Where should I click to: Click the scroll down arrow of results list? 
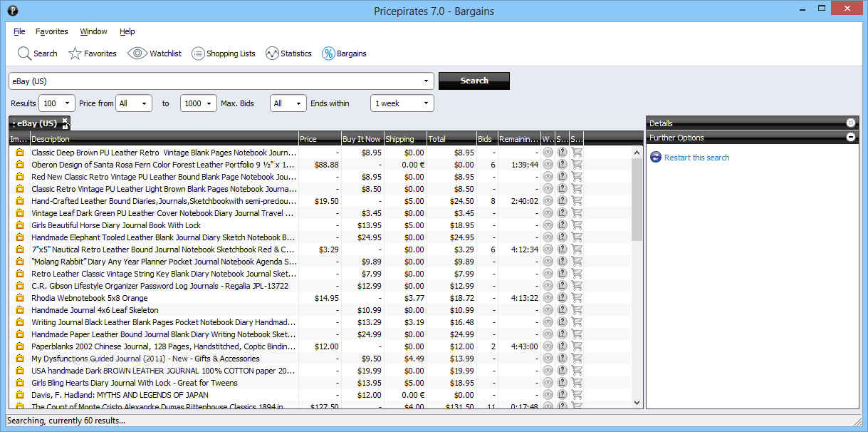point(637,403)
